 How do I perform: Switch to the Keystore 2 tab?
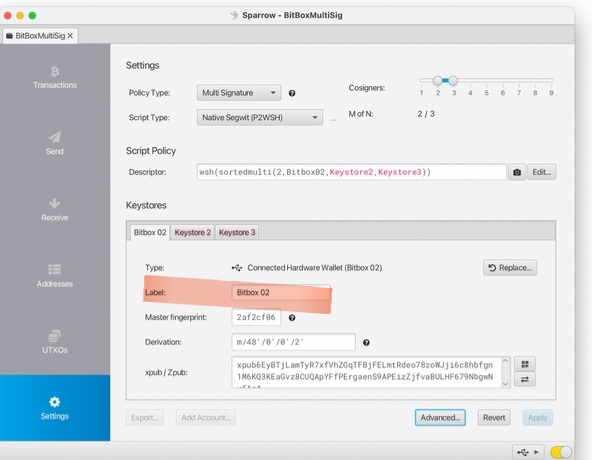pyautogui.click(x=193, y=232)
